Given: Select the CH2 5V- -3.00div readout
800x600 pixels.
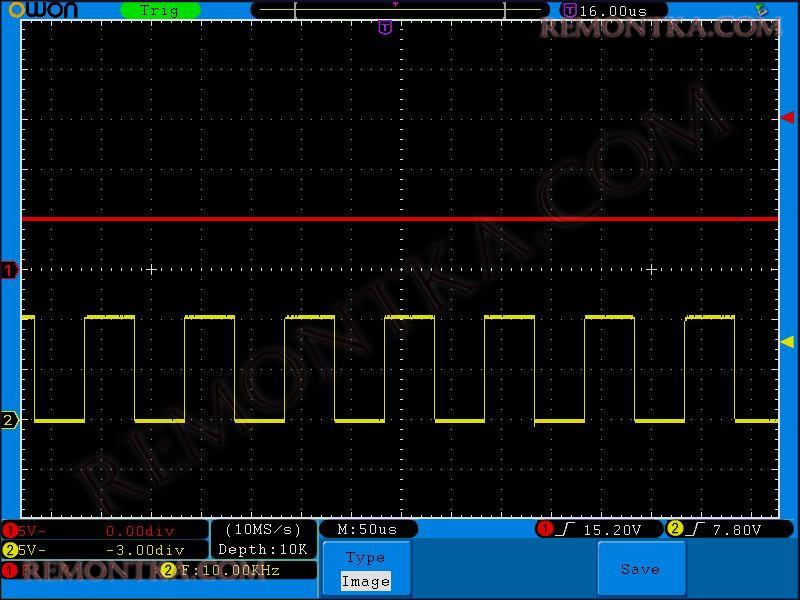Looking at the screenshot, I should [105, 550].
